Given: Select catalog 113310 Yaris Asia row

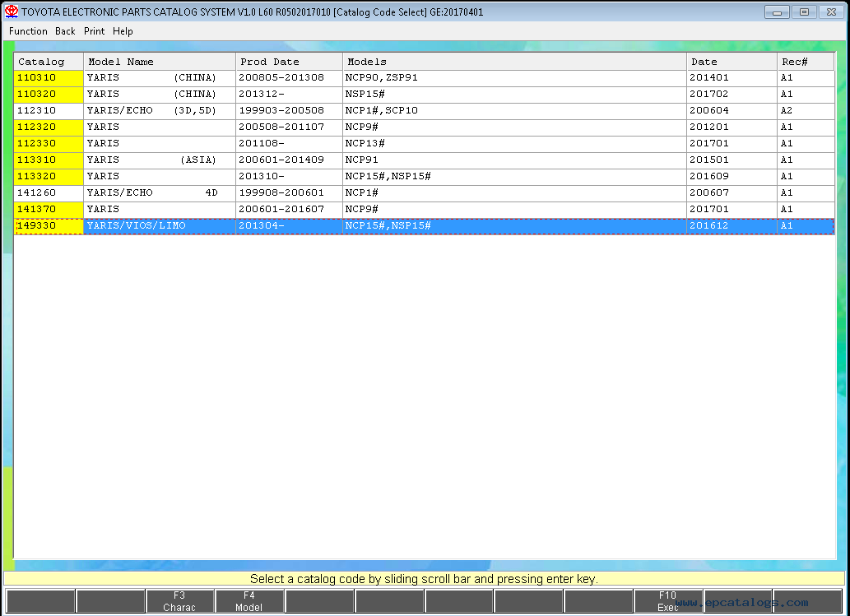Looking at the screenshot, I should tap(151, 160).
